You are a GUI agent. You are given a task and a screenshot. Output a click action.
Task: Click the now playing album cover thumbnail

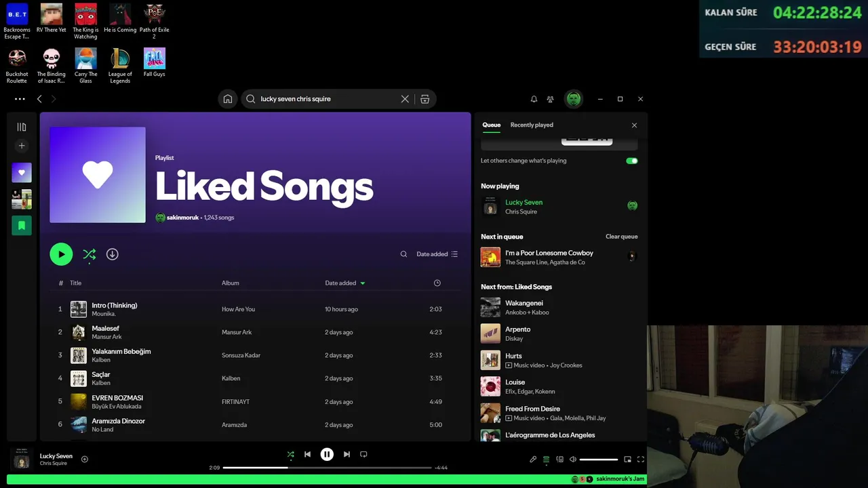(22, 459)
